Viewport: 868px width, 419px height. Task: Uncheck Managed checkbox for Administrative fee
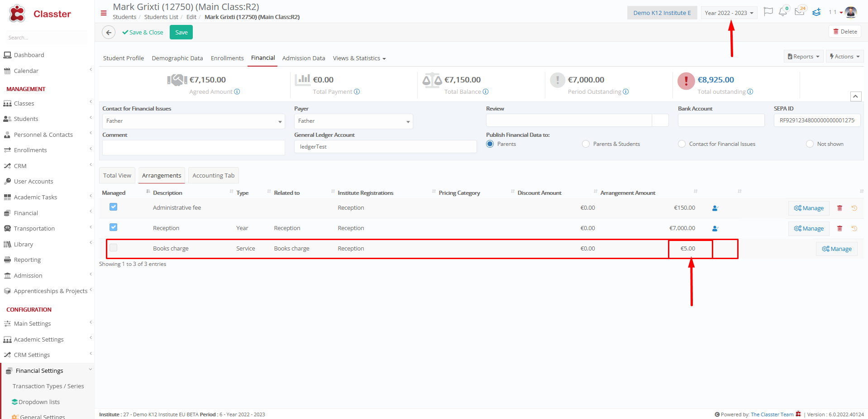(x=113, y=207)
